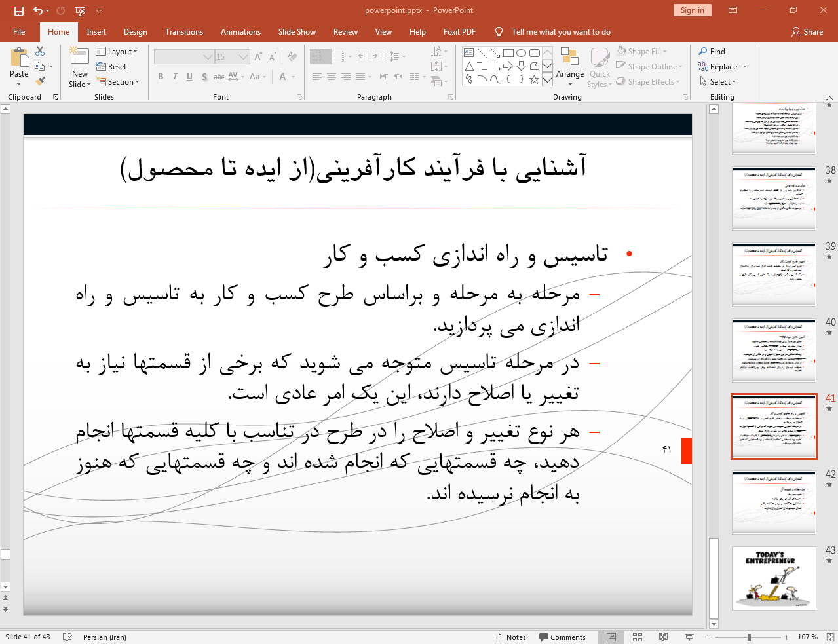The width and height of the screenshot is (838, 644).
Task: Click Convert to SmartArt icon
Action: tap(437, 81)
